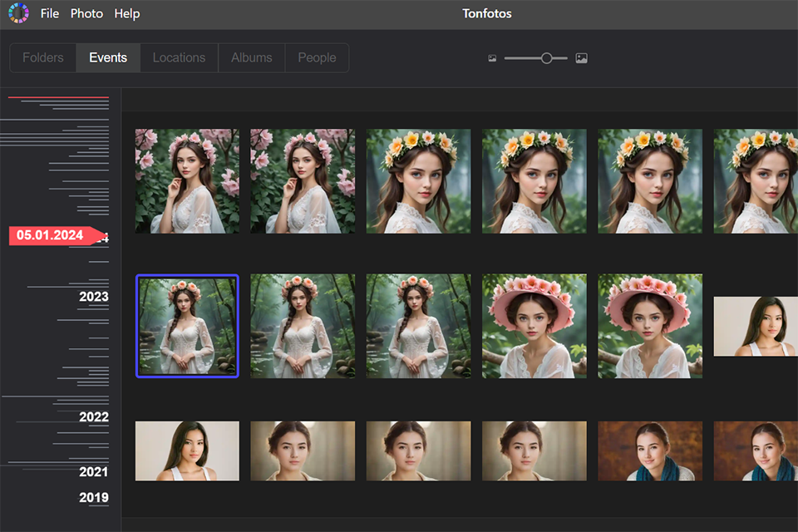Open the Photo menu
This screenshot has width=798, height=532.
coord(86,13)
